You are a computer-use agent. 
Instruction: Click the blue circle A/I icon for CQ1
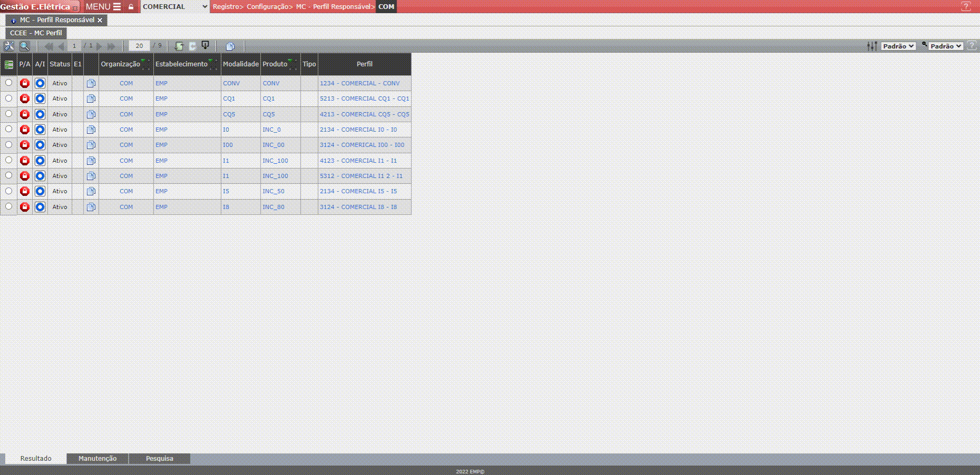click(40, 98)
